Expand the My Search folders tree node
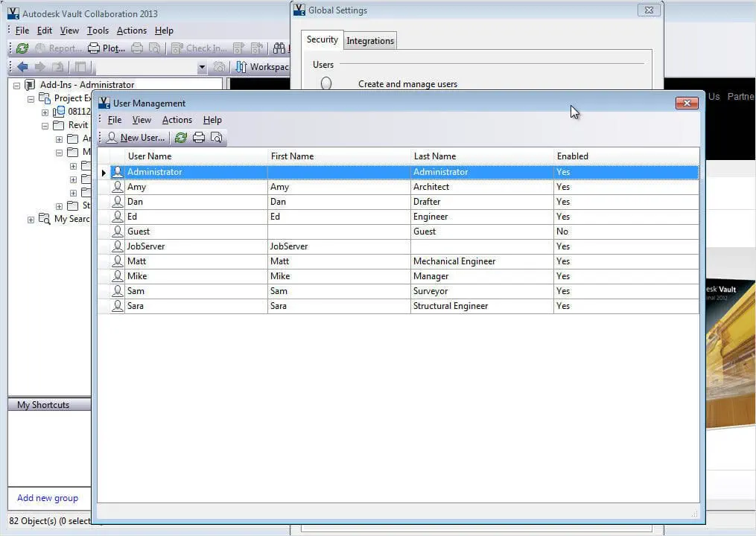This screenshot has height=536, width=756. coord(31,220)
